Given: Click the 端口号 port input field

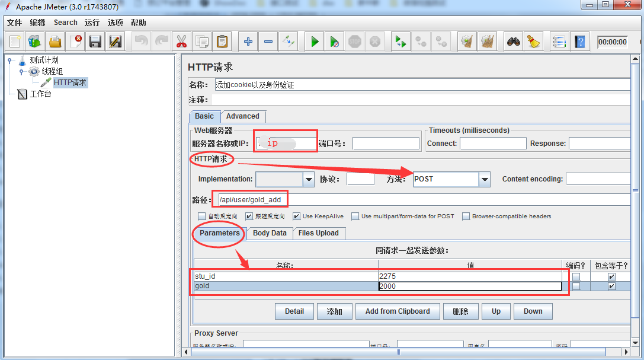Looking at the screenshot, I should (x=386, y=144).
